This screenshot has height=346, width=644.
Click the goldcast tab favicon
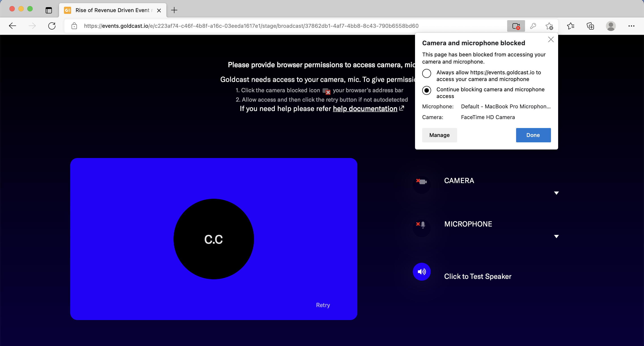[68, 10]
